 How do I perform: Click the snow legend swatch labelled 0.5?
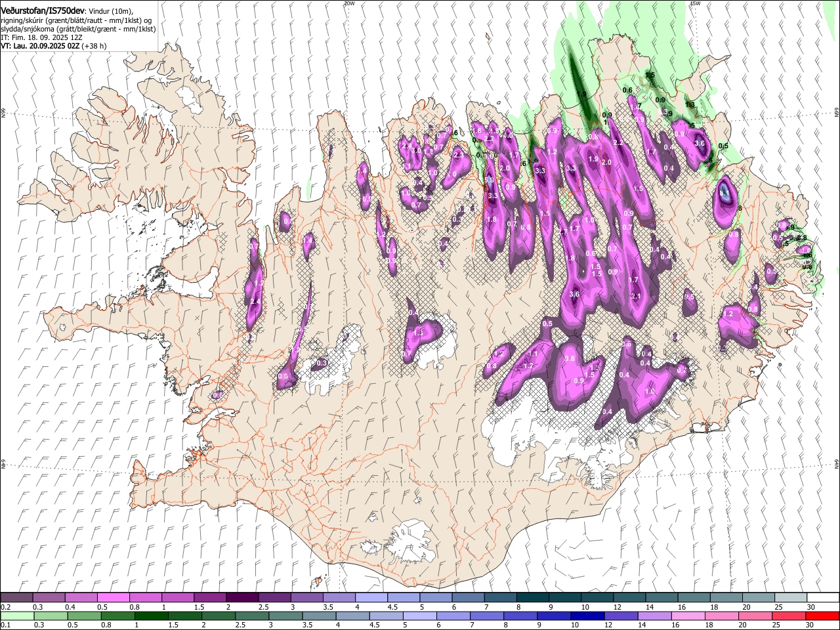click(114, 598)
